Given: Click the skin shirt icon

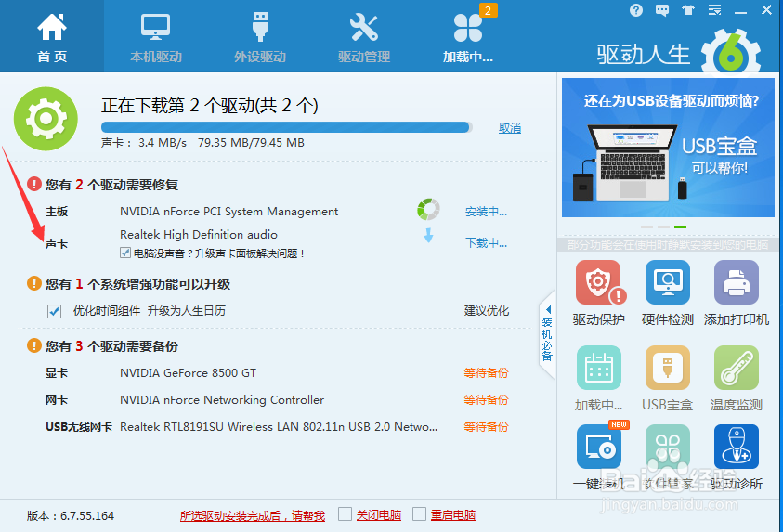Looking at the screenshot, I should [688, 10].
